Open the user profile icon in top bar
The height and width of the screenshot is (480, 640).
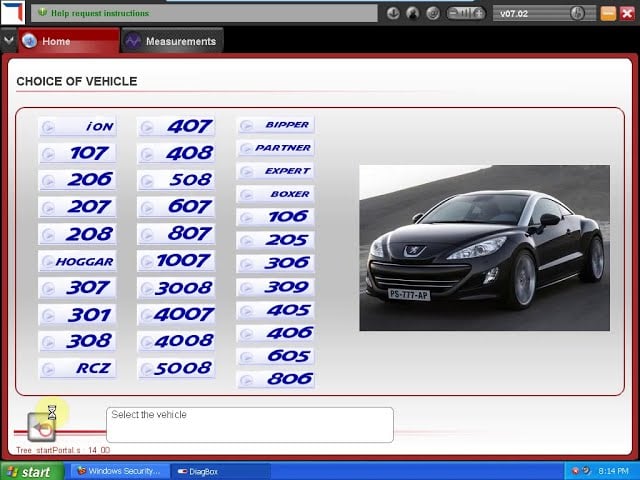coord(413,13)
